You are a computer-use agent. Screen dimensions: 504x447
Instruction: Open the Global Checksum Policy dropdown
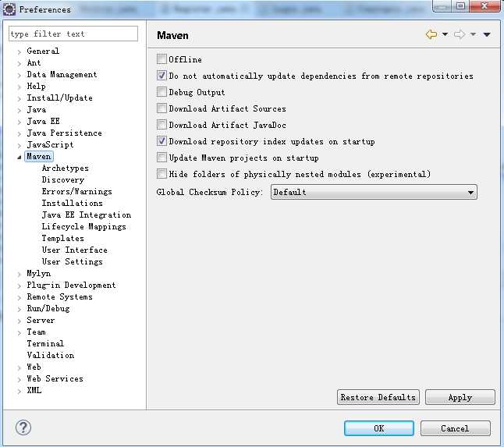coord(374,192)
